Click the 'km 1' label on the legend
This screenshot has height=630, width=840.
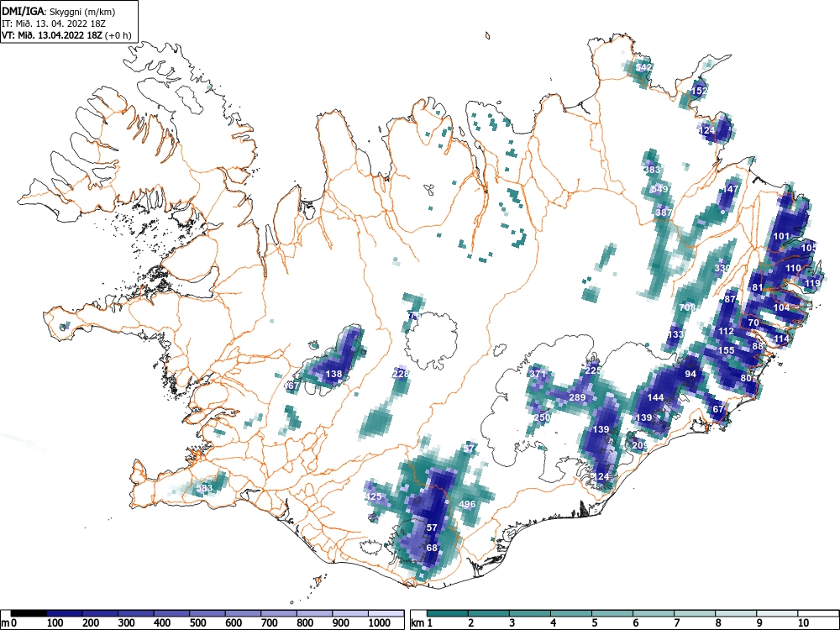pyautogui.click(x=423, y=623)
